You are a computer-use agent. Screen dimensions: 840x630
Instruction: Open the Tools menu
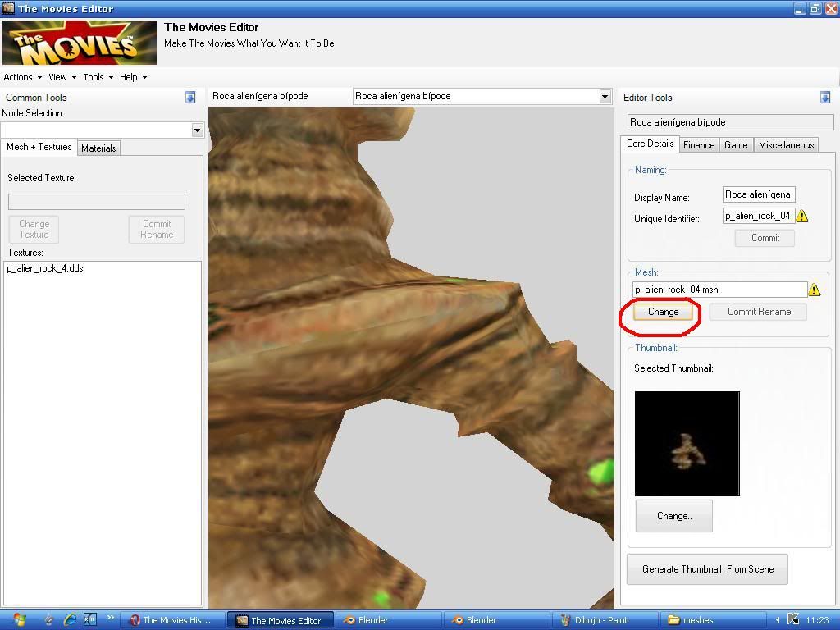click(98, 77)
